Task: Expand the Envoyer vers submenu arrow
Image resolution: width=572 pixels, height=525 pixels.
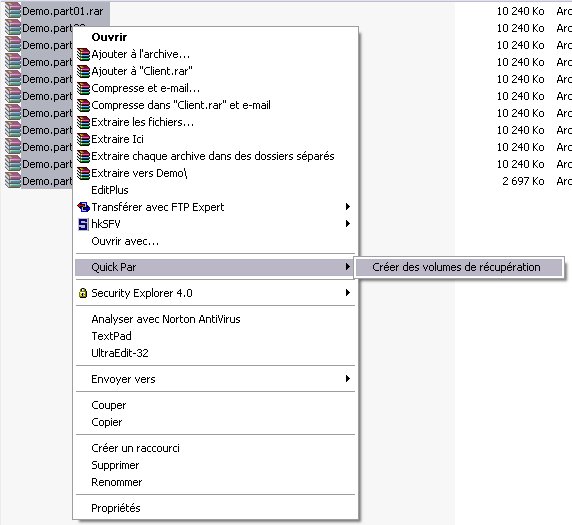Action: (x=348, y=379)
